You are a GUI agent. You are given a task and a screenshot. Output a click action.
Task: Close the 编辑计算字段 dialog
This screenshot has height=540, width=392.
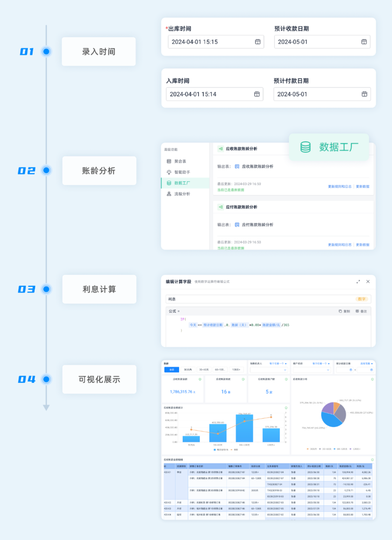coord(368,281)
